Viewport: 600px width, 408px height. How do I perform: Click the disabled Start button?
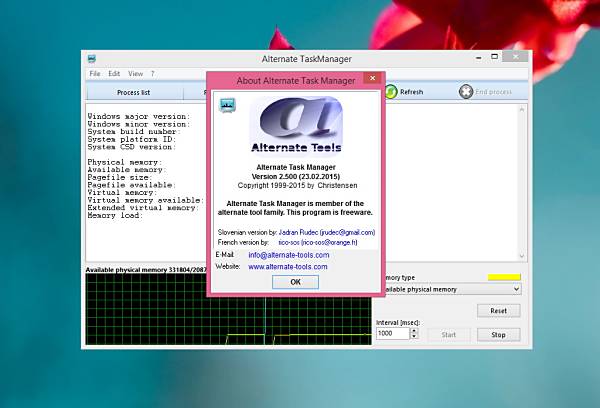[x=448, y=335]
